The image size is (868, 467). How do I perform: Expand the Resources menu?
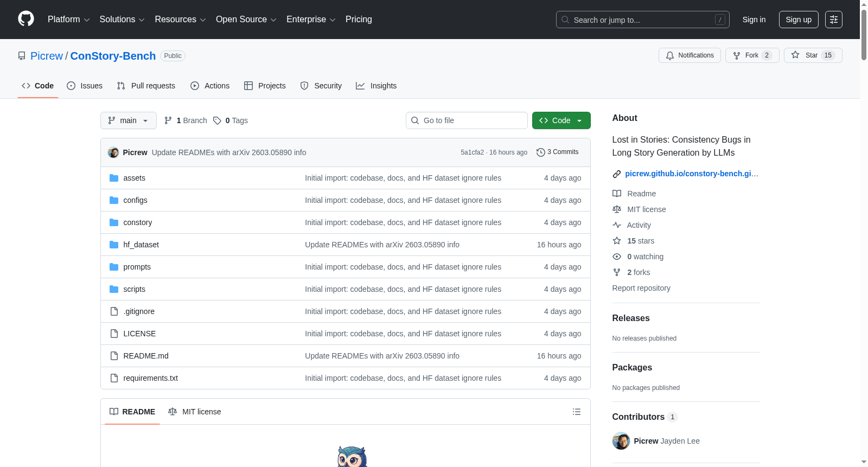[180, 20]
